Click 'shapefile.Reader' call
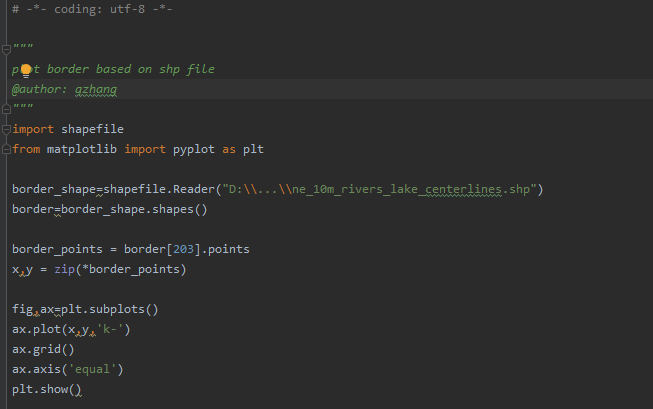This screenshot has width=653, height=409. (x=159, y=189)
